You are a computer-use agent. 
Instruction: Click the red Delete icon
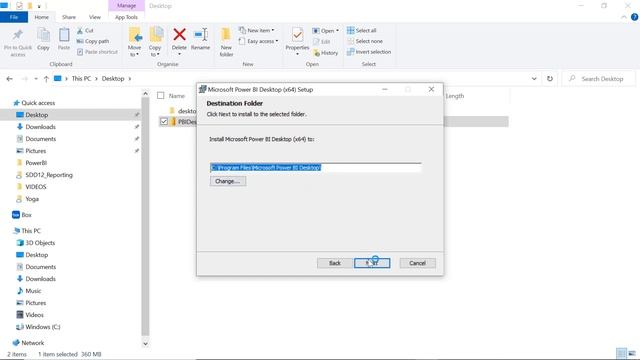tap(179, 34)
